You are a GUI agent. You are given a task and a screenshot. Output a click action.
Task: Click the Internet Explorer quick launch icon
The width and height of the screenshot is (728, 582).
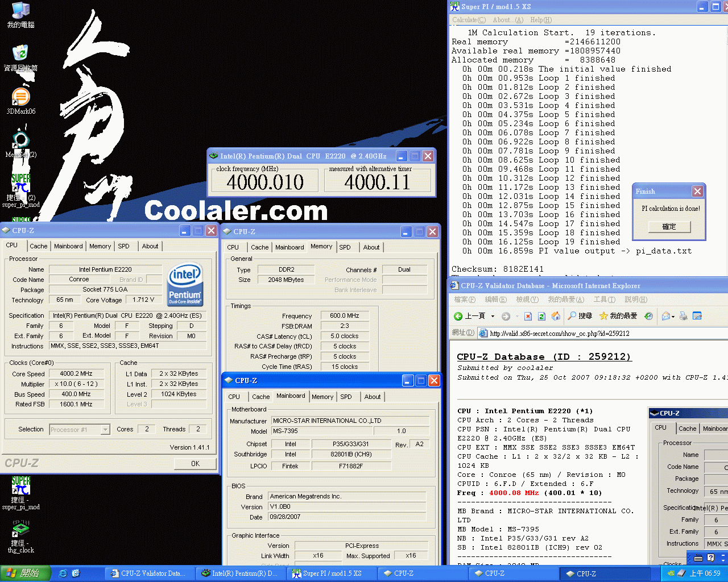point(63,573)
